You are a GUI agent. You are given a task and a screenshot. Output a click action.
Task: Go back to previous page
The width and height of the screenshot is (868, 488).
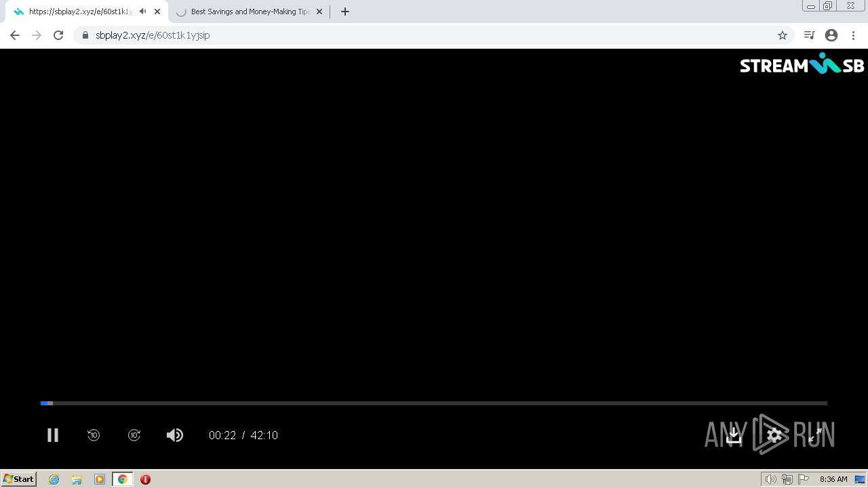(x=15, y=35)
